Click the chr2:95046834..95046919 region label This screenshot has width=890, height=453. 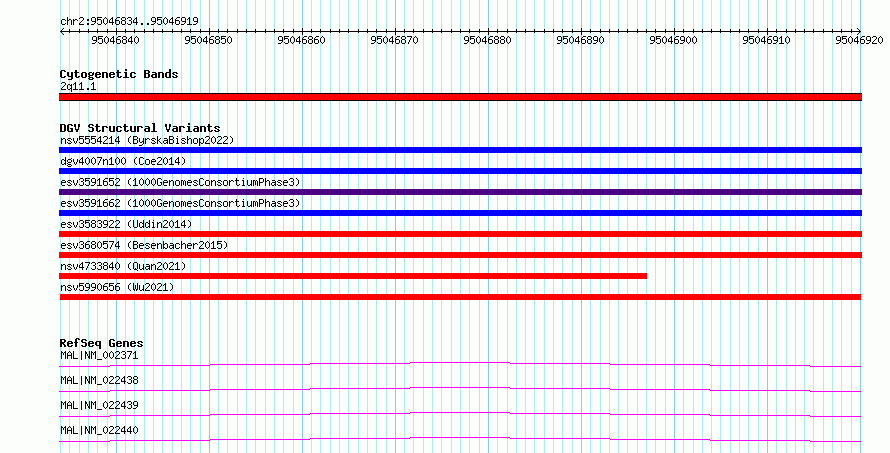(129, 22)
